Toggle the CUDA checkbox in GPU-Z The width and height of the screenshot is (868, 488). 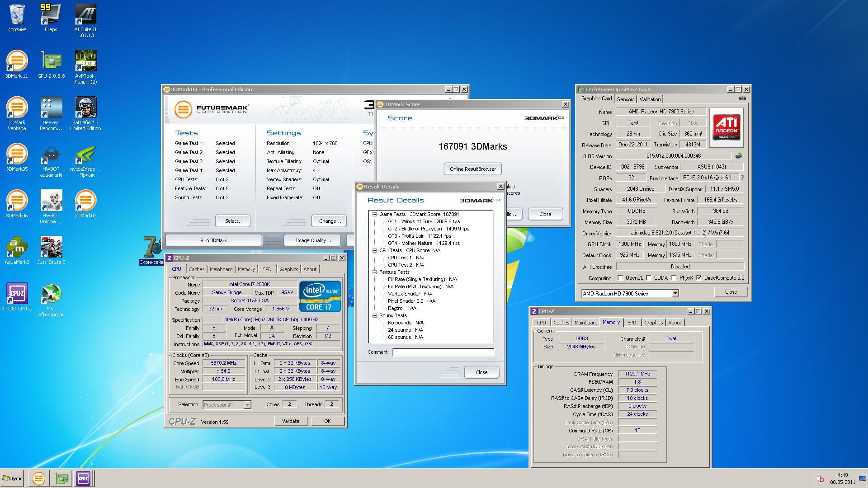pos(649,278)
